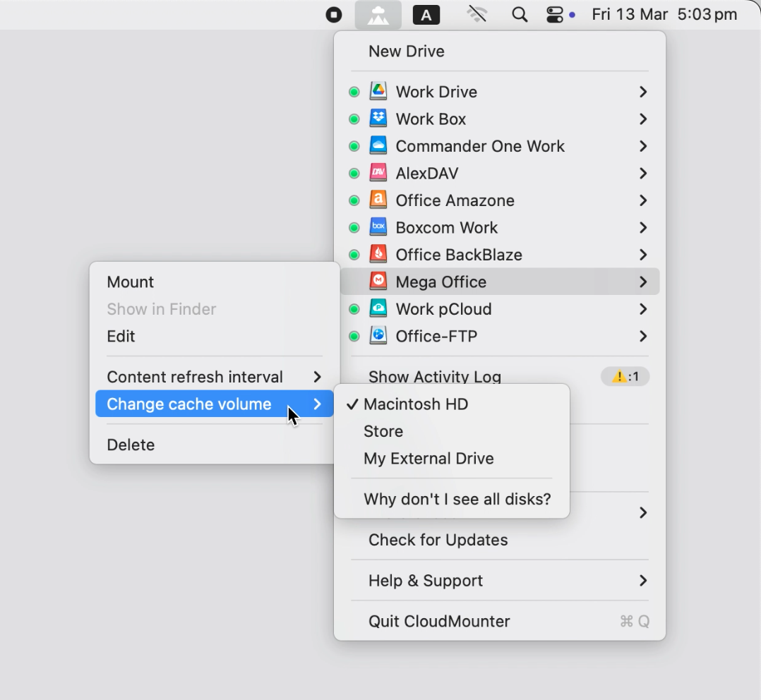Image resolution: width=761 pixels, height=700 pixels.
Task: Click the Content refresh interval label
Action: click(x=195, y=377)
